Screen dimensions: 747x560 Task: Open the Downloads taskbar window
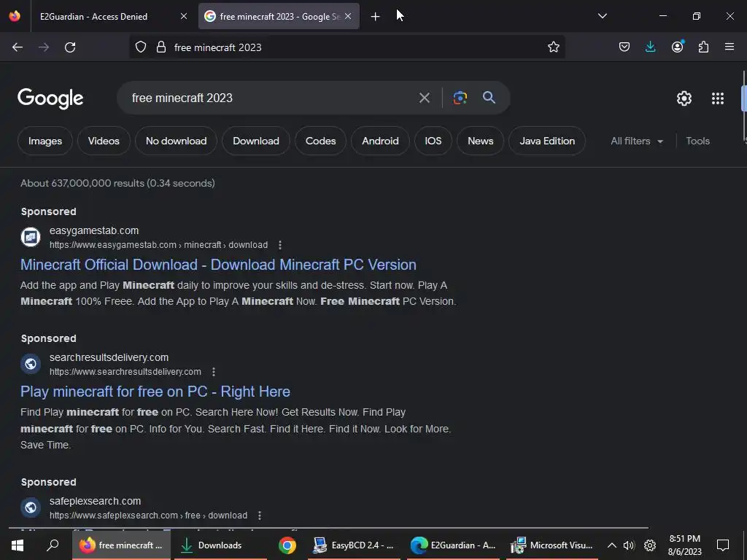(220, 545)
